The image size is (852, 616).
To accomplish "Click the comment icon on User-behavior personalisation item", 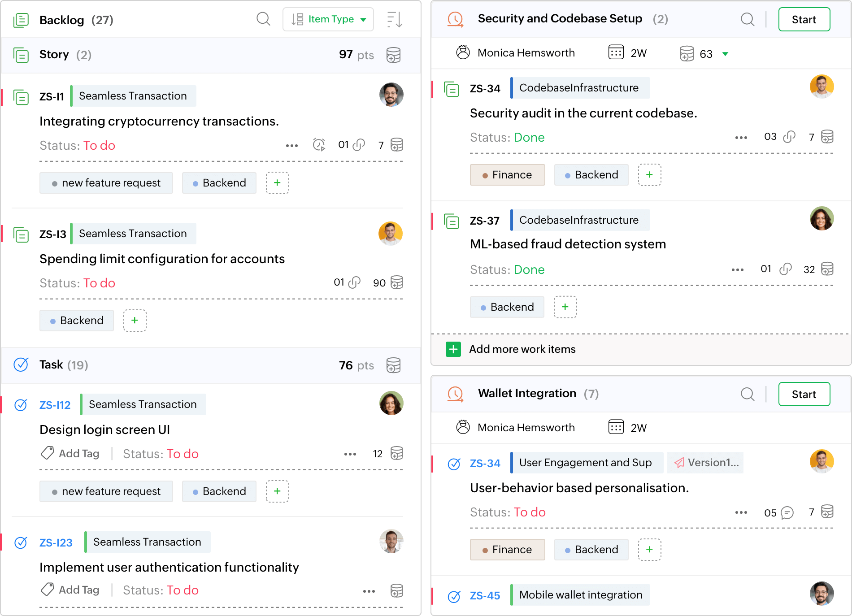I will (787, 512).
